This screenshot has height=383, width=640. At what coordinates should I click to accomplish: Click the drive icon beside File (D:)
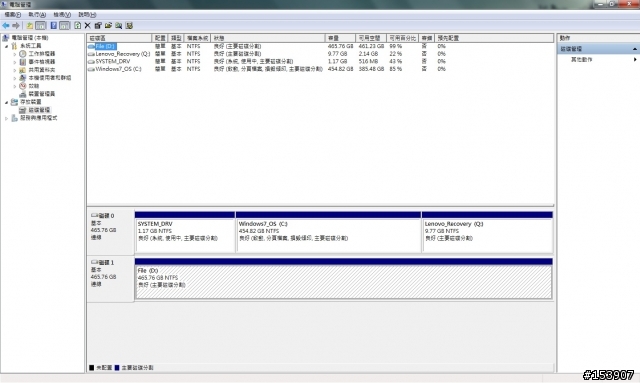91,47
